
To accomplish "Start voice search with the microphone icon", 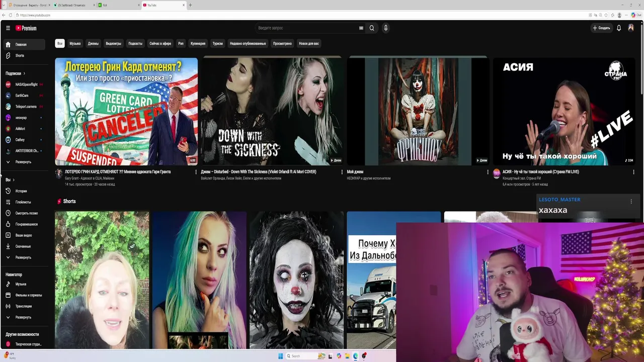I will pyautogui.click(x=386, y=28).
